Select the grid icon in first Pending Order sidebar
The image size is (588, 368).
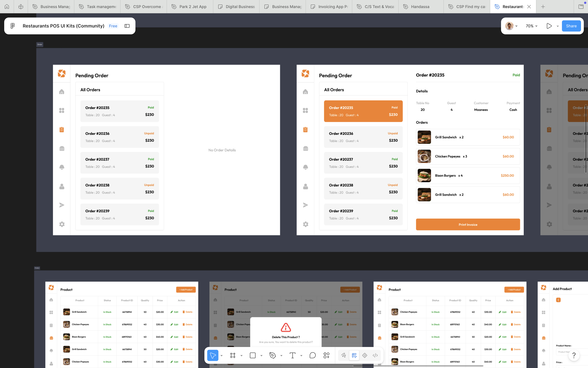(62, 111)
